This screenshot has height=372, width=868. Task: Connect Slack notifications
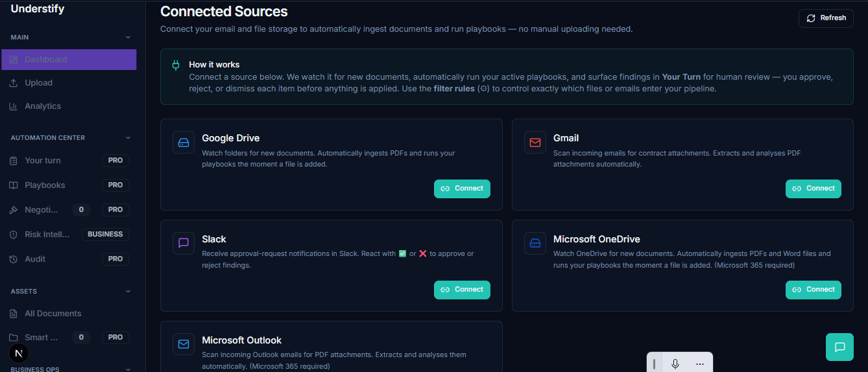[x=462, y=290]
